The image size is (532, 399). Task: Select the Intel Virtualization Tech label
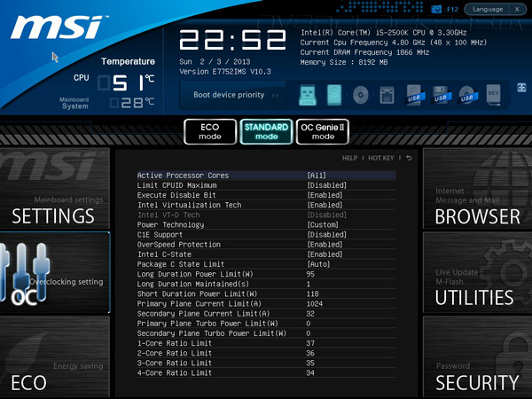tap(190, 205)
